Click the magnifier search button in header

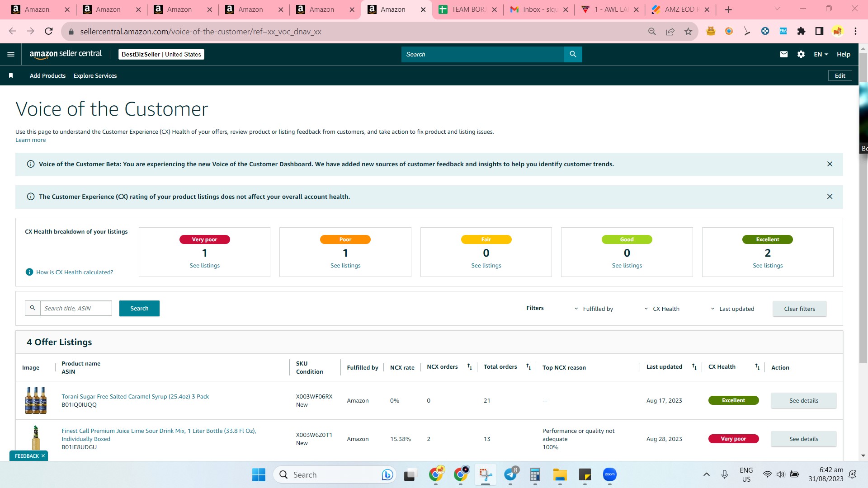pos(573,54)
